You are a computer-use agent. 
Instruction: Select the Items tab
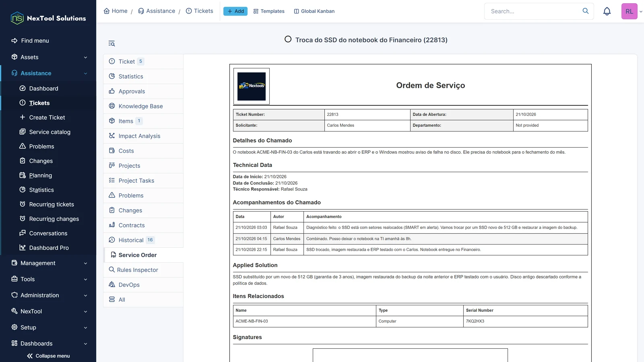pos(143,121)
